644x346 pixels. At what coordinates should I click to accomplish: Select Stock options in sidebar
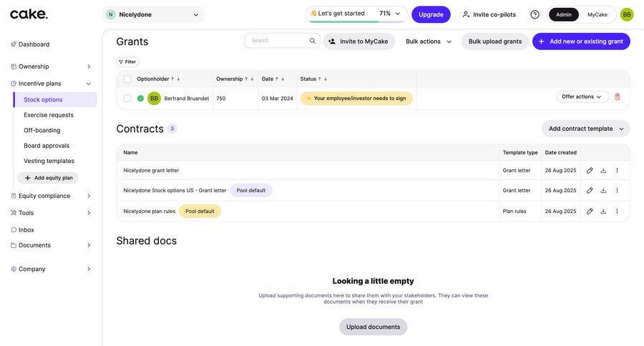click(x=55, y=100)
